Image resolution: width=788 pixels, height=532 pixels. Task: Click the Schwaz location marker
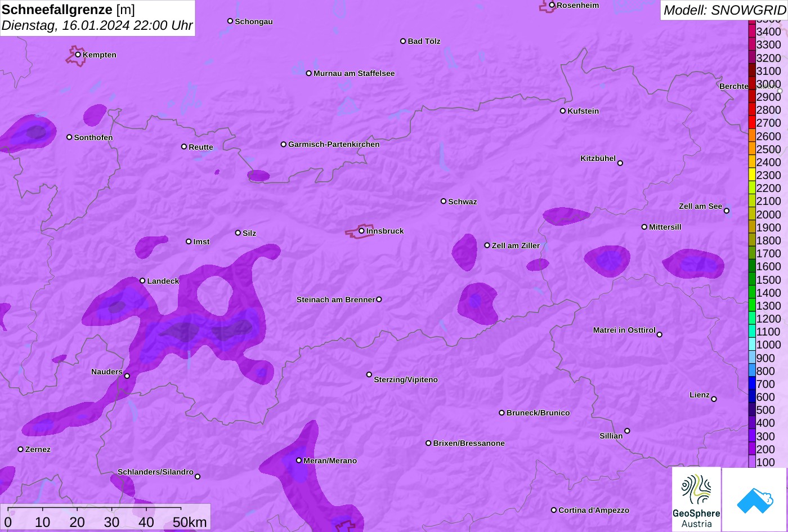pyautogui.click(x=444, y=201)
